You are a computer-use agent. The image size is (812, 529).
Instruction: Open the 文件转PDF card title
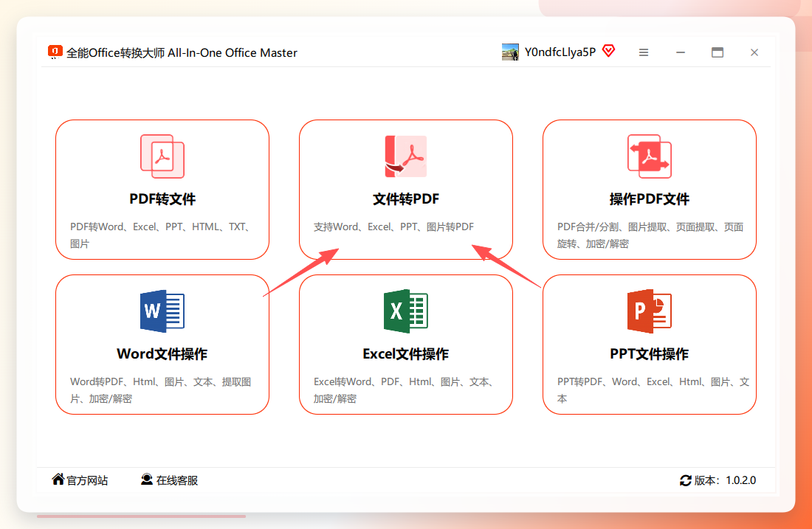coord(405,199)
